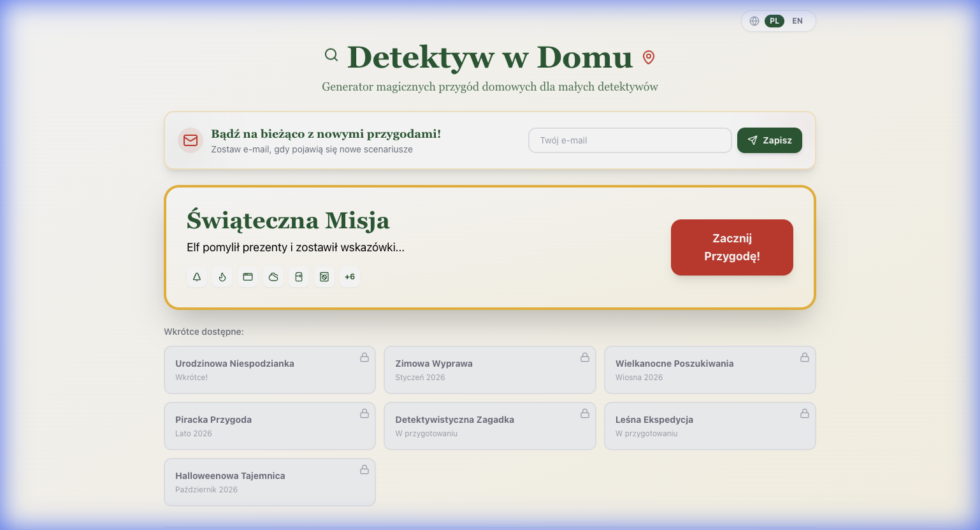Submit email with the Zapisz button
This screenshot has width=980, height=530.
point(769,140)
